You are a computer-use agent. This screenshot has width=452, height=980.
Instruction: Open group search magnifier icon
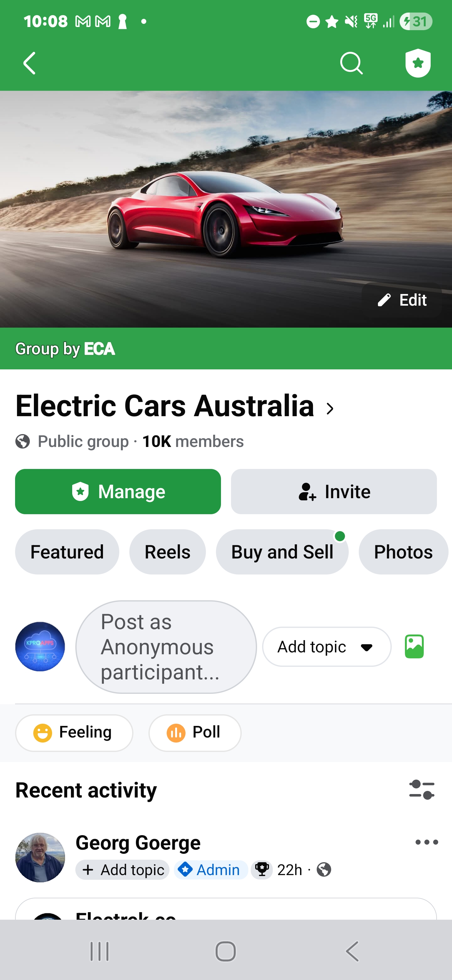tap(351, 63)
